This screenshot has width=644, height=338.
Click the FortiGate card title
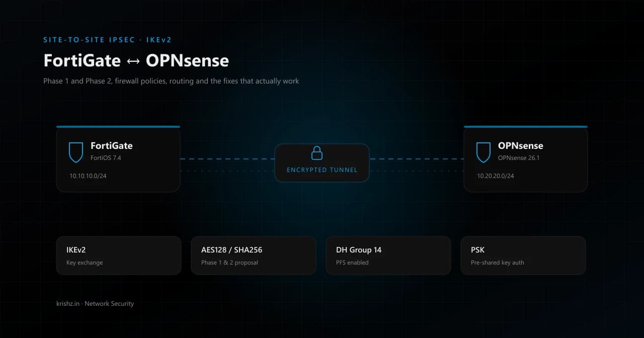(x=112, y=146)
